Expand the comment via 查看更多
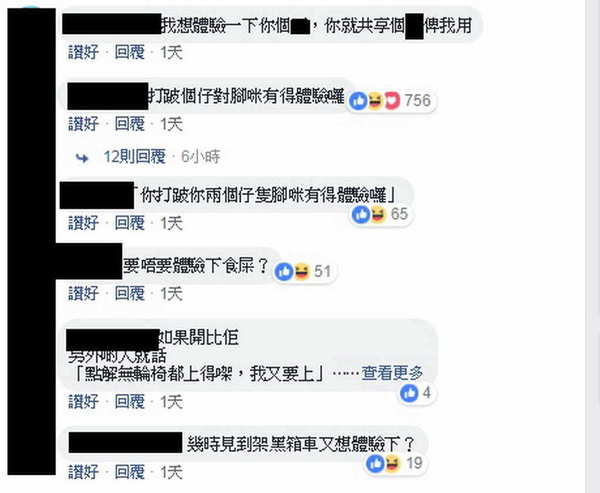This screenshot has height=493, width=600. pyautogui.click(x=392, y=373)
